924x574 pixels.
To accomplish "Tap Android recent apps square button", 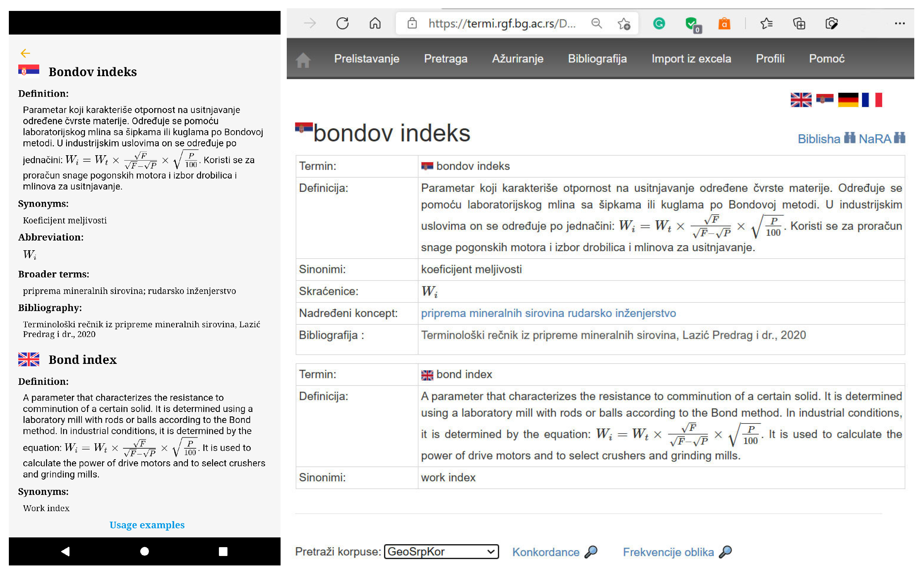I will pyautogui.click(x=223, y=551).
